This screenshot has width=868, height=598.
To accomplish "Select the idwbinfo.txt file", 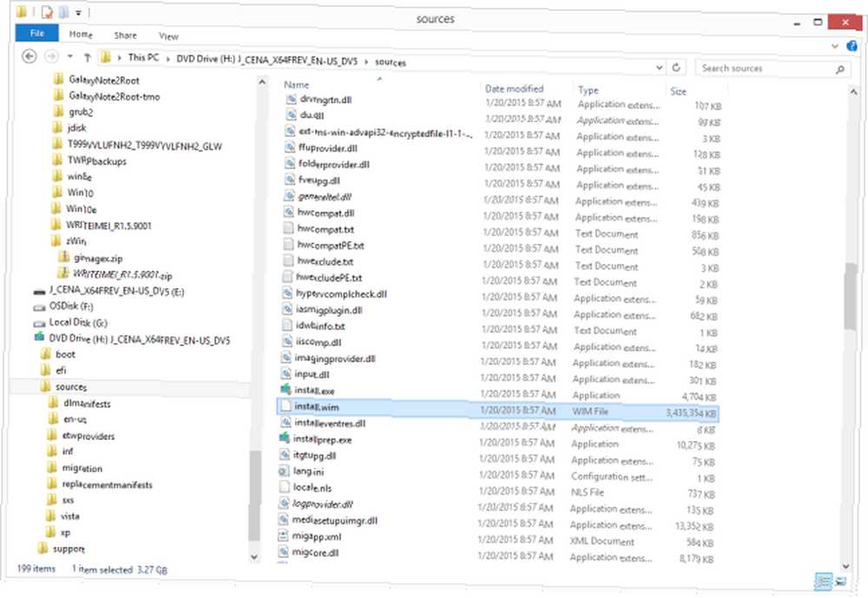I will coord(320,326).
